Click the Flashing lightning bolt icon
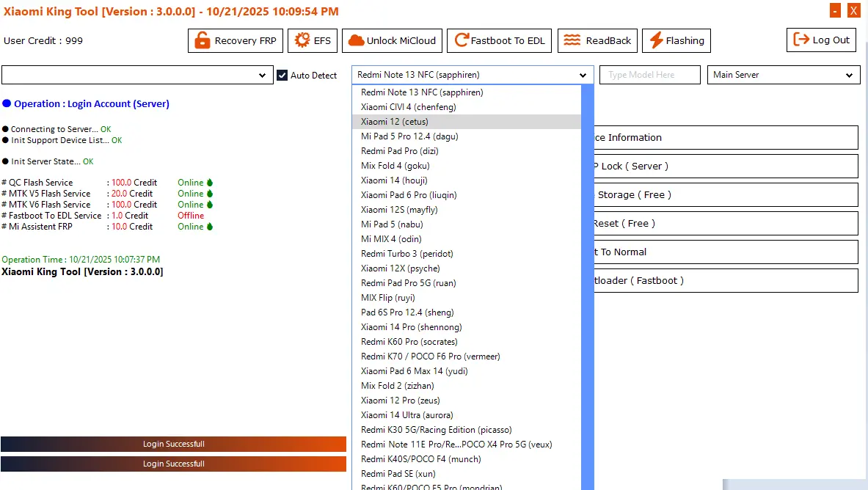This screenshot has height=490, width=868. [656, 40]
